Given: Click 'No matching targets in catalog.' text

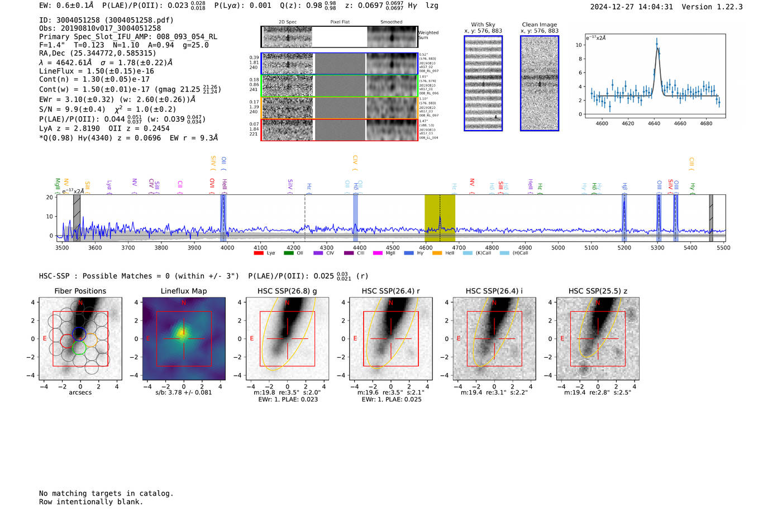Looking at the screenshot, I should [x=106, y=493].
